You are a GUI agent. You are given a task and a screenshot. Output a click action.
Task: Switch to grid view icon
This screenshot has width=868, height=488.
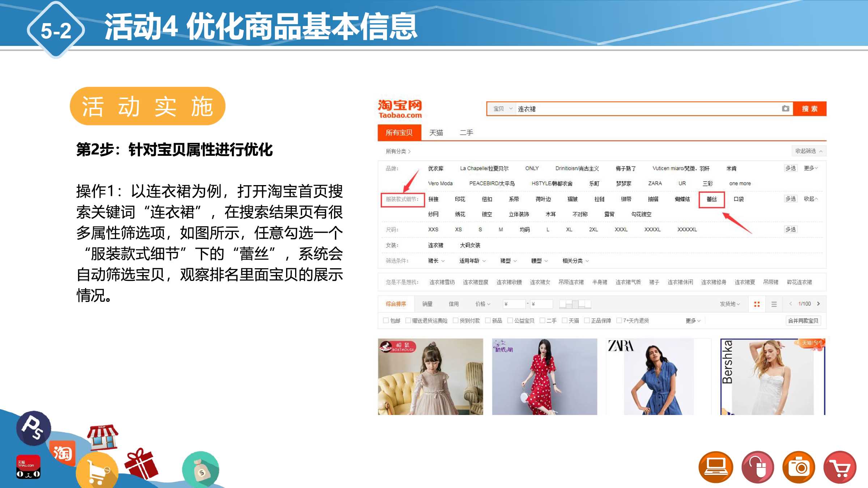pos(757,304)
